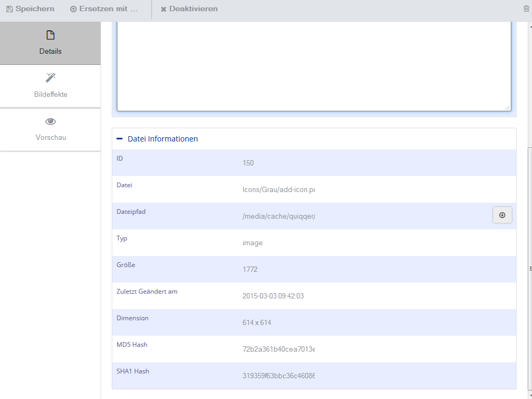Open the Details tab
Image resolution: width=532 pixels, height=399 pixels.
click(50, 43)
